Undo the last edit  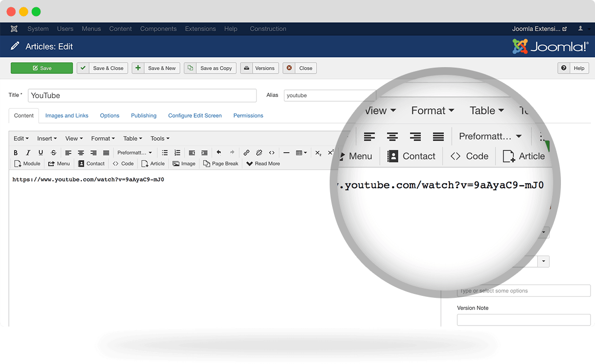click(x=219, y=153)
